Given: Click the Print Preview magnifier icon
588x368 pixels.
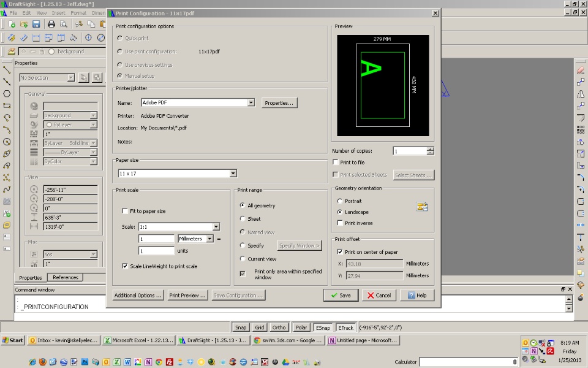Looking at the screenshot, I should (x=64, y=25).
